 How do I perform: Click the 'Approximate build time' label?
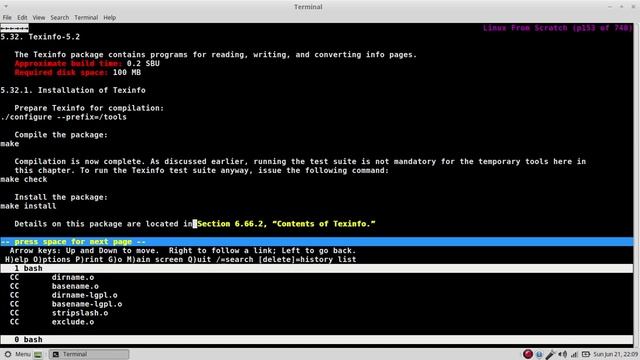click(x=68, y=64)
